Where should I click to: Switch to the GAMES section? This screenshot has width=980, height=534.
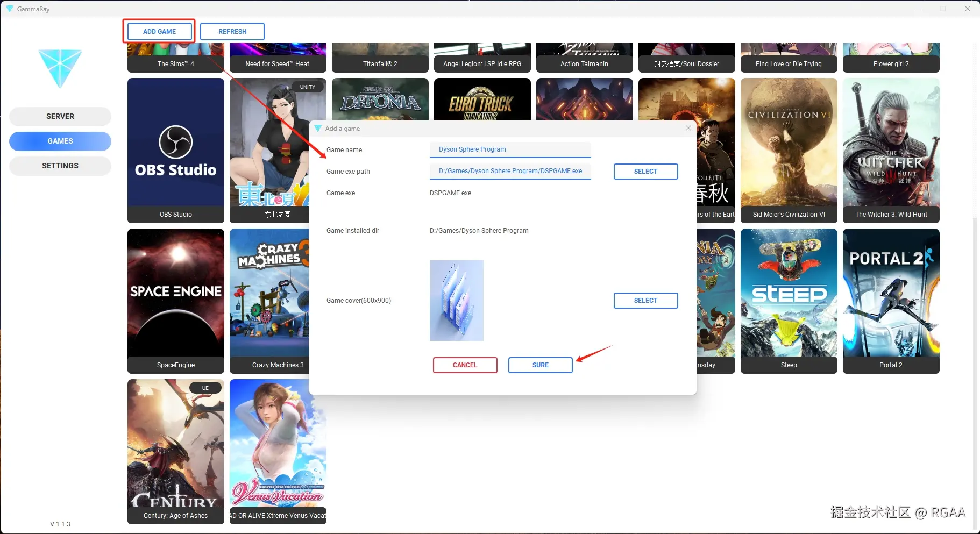click(x=60, y=141)
